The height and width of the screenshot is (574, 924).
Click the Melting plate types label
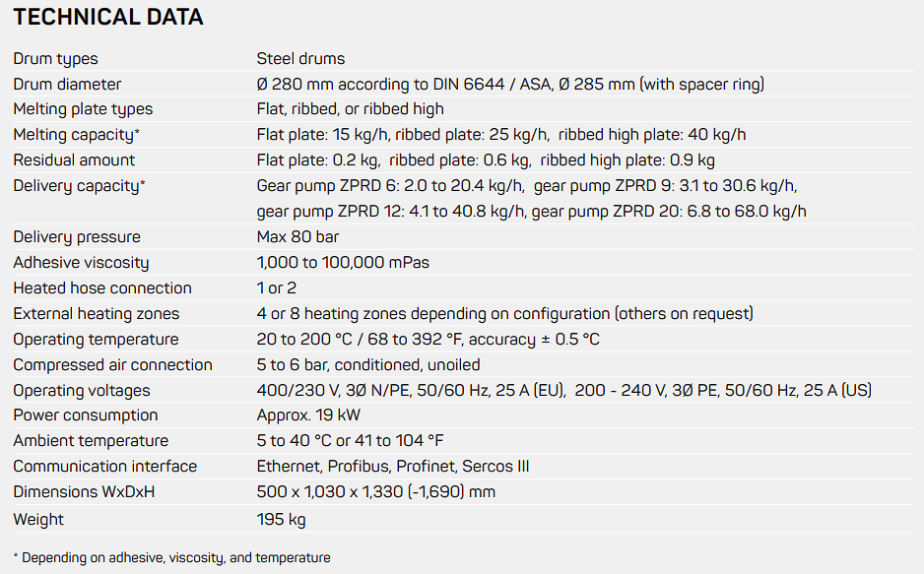[83, 109]
